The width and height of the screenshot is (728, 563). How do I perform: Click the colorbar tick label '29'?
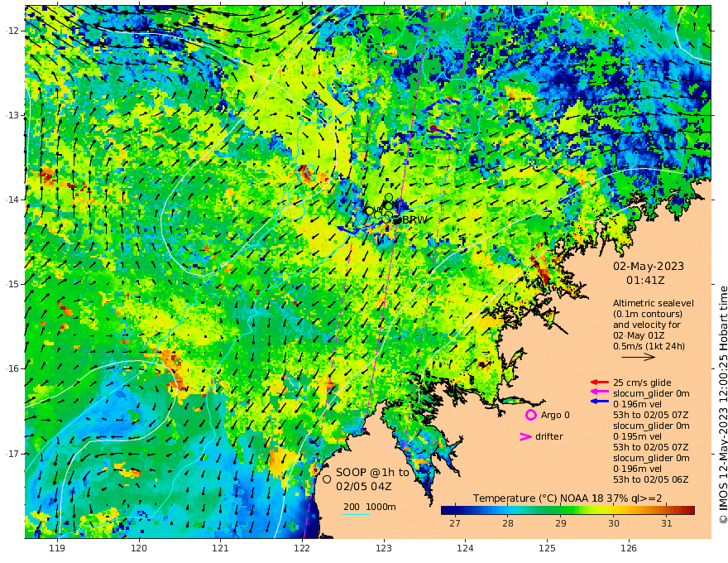coord(561,523)
